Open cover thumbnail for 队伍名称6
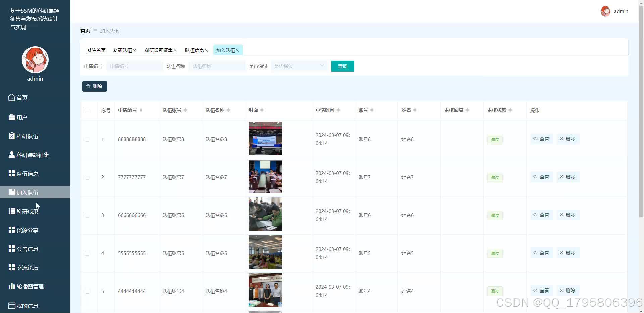Screen dimensions: 644x313 (x=265, y=214)
